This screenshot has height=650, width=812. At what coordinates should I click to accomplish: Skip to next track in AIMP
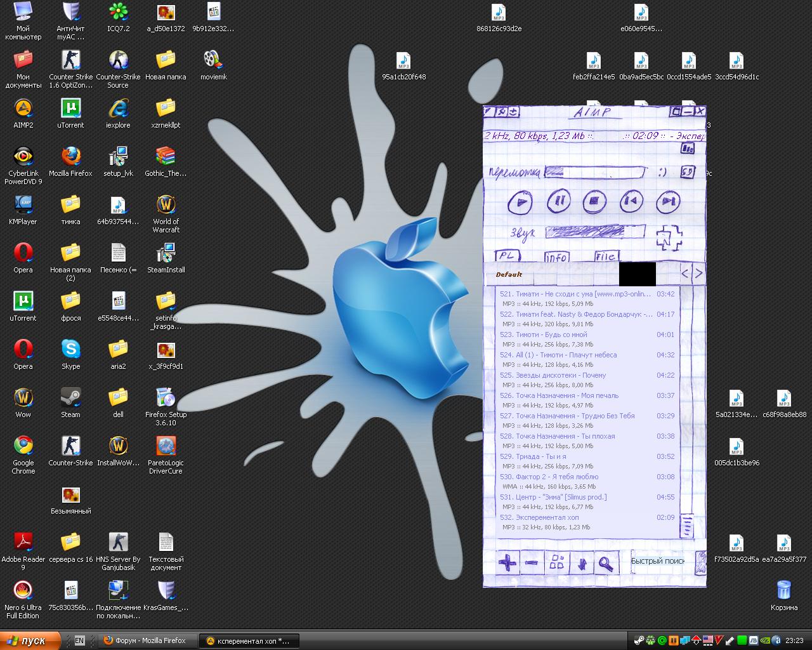click(x=667, y=202)
